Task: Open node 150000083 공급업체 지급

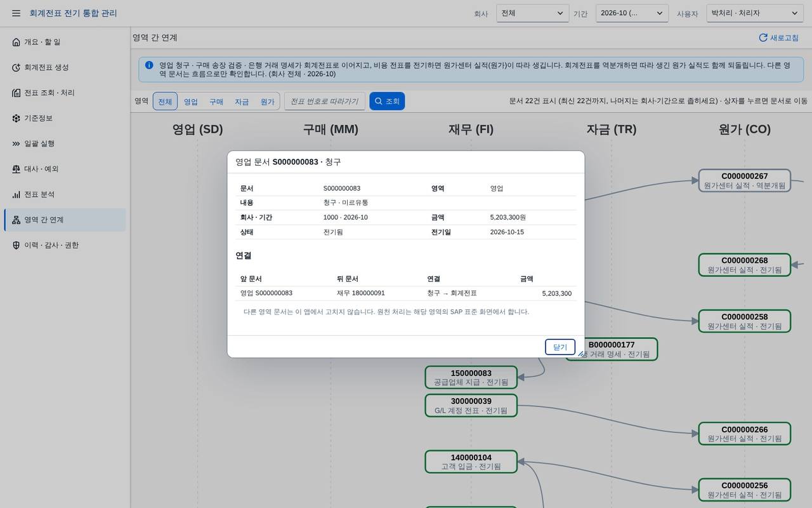Action: click(x=471, y=377)
